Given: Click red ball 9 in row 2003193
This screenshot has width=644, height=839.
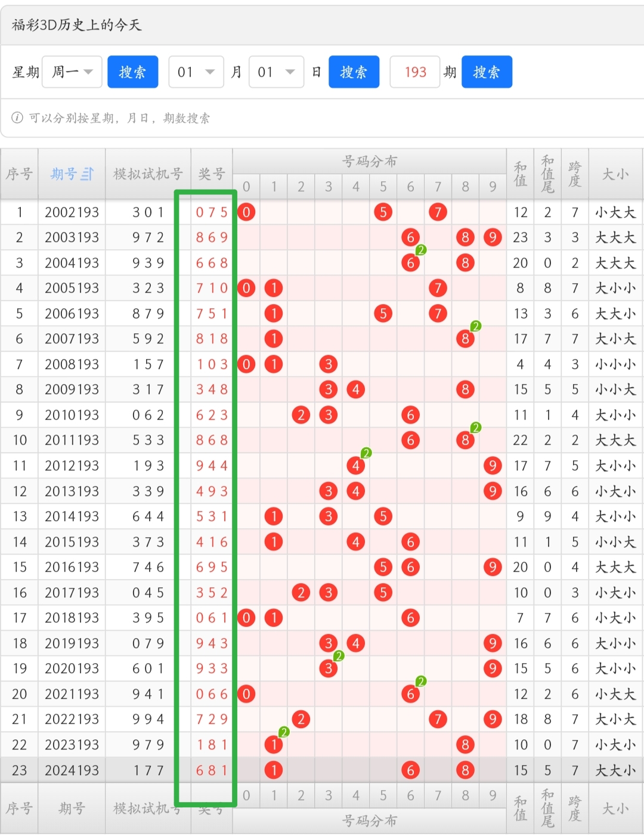Looking at the screenshot, I should 493,237.
